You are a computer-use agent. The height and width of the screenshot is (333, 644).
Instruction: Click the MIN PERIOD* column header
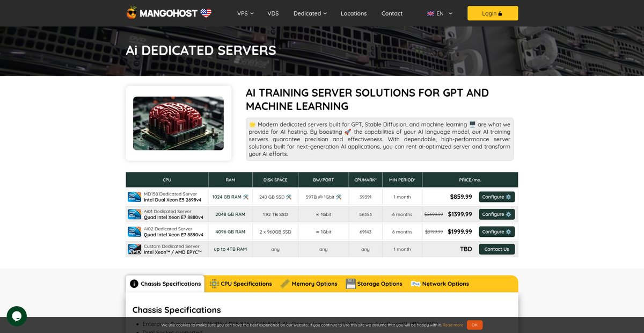[402, 180]
